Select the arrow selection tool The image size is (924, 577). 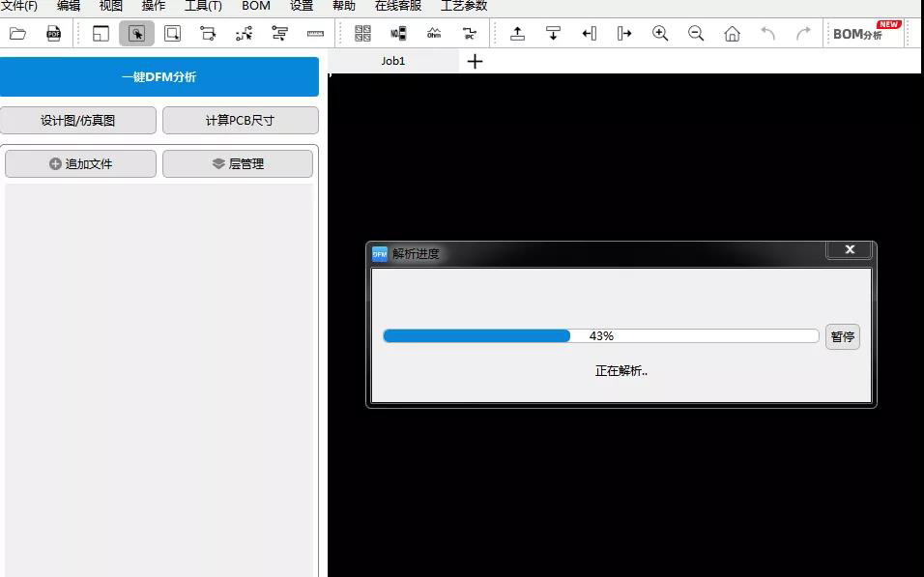point(136,32)
